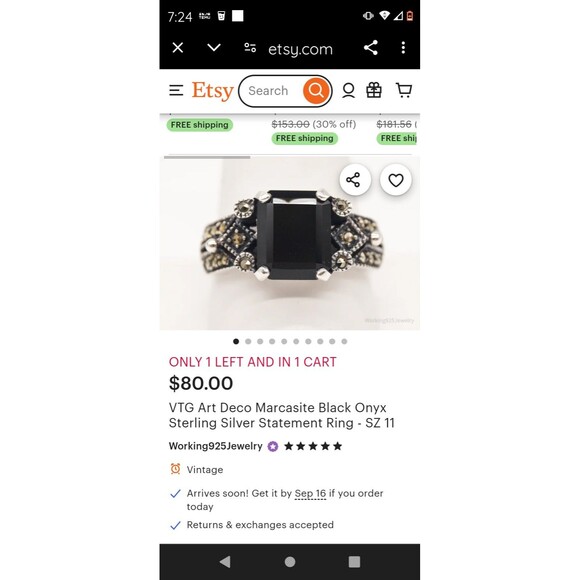
Task: Select the last image carousel dot
Action: [x=344, y=341]
